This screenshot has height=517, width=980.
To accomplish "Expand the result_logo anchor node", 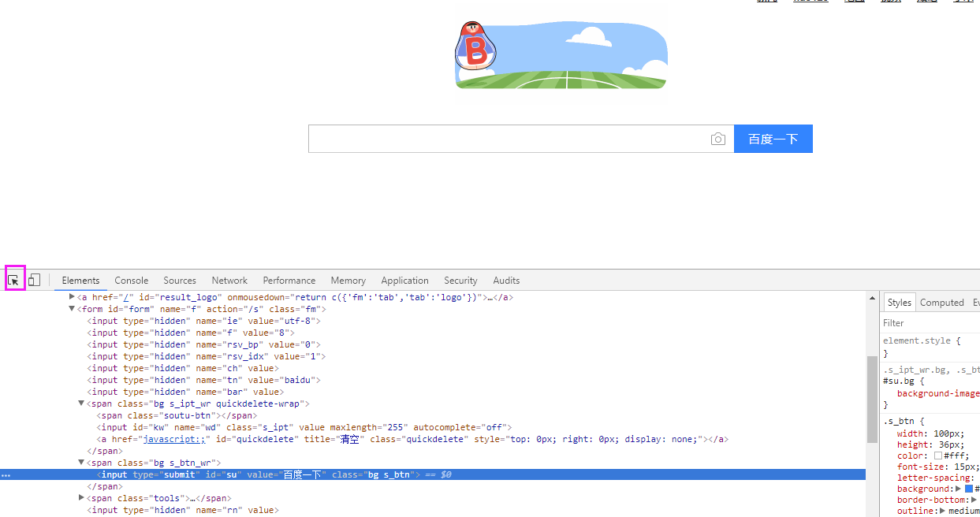I will coord(73,297).
